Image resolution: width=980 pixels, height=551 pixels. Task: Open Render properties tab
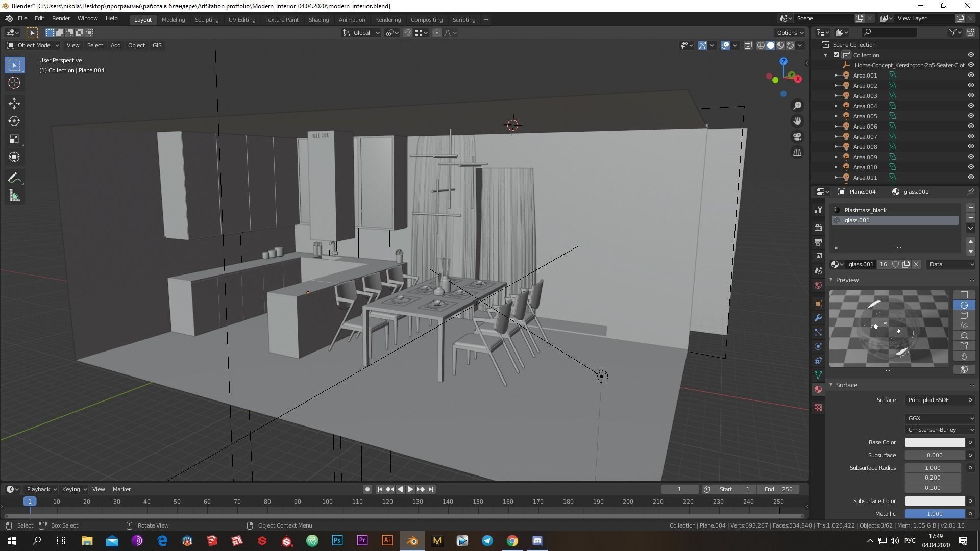point(818,228)
